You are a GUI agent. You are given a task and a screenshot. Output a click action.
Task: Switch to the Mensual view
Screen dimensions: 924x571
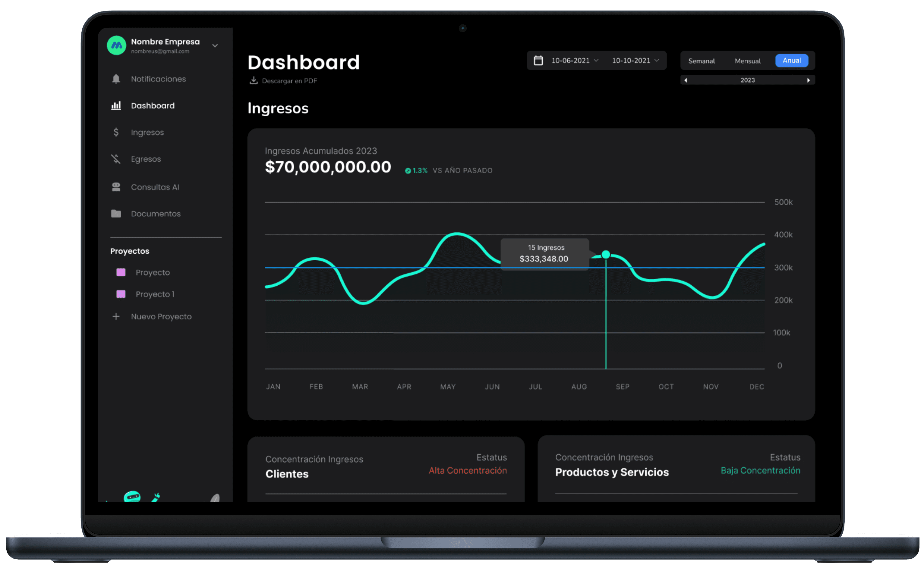[747, 61]
